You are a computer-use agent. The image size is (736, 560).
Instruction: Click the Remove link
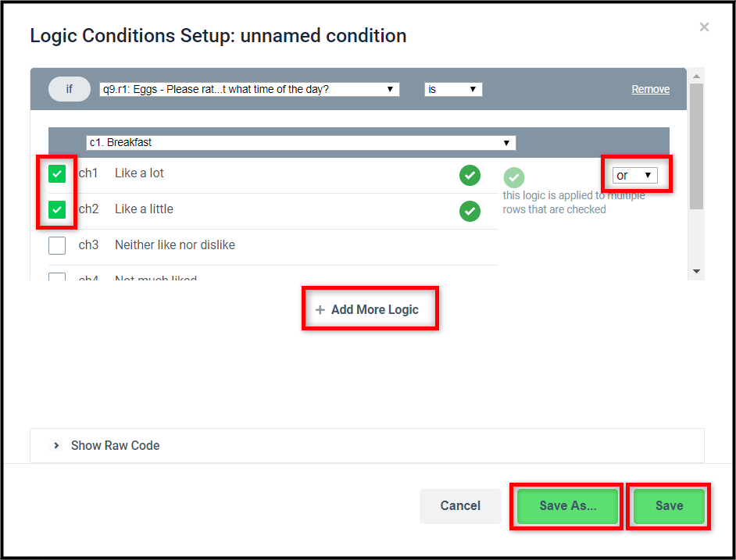point(650,89)
